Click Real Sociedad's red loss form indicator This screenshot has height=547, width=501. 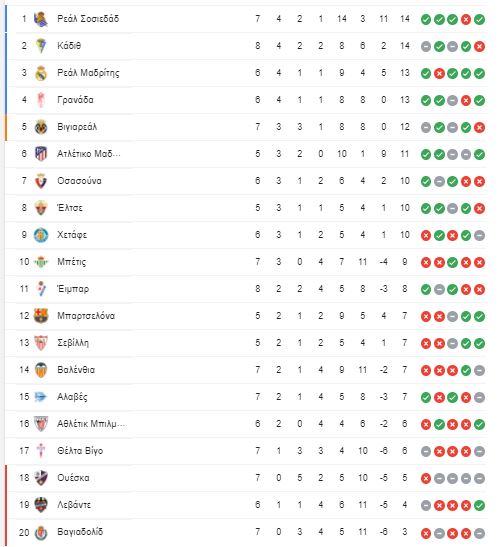pos(466,20)
